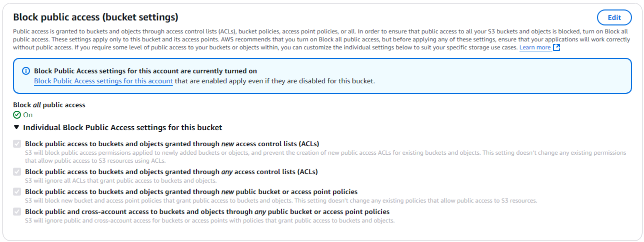The width and height of the screenshot is (644, 242).
Task: Click the Individual Block Public Access settings heading text
Action: click(122, 128)
